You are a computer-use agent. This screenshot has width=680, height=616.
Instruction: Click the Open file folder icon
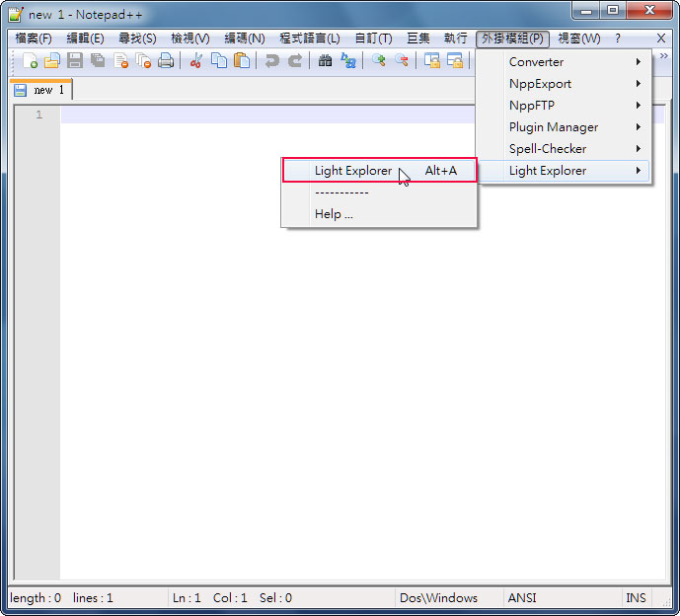pos(52,60)
